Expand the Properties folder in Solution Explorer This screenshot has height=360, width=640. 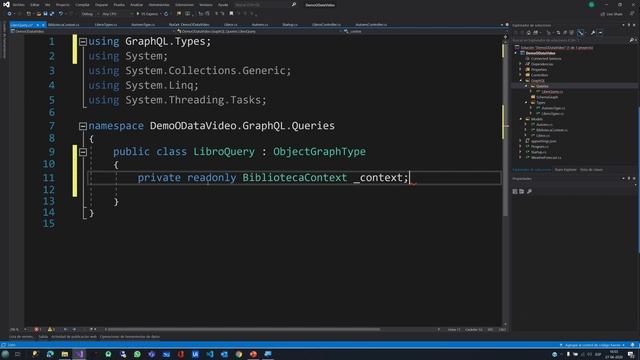coord(520,70)
